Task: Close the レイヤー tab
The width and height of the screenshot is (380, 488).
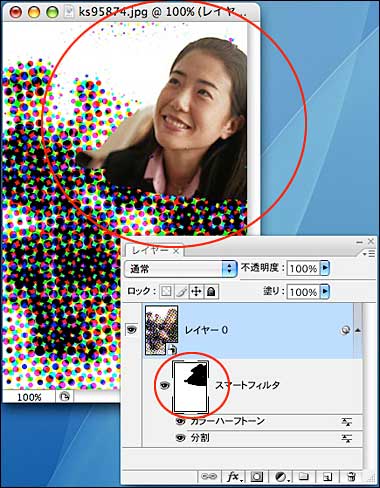Action: click(x=176, y=251)
